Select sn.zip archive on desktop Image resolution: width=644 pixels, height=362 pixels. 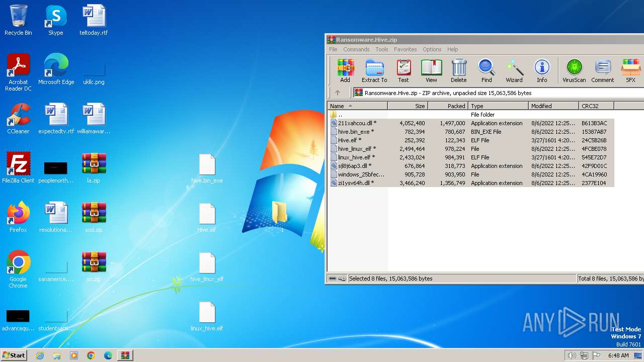point(94,266)
